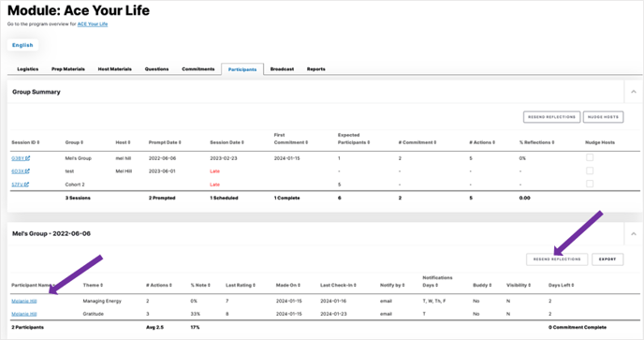Select '2 Participants' footer text
The height and width of the screenshot is (340, 644).
[x=27, y=327]
